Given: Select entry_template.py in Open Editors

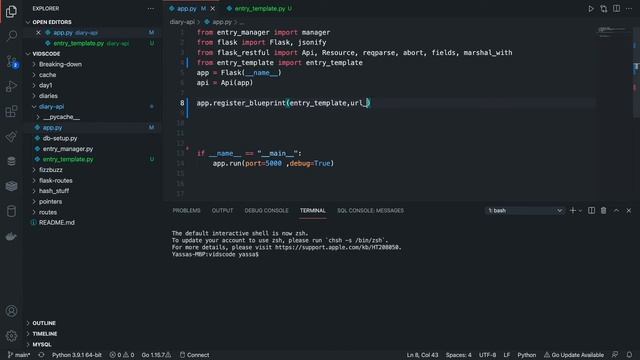Looking at the screenshot, I should click(x=78, y=43).
